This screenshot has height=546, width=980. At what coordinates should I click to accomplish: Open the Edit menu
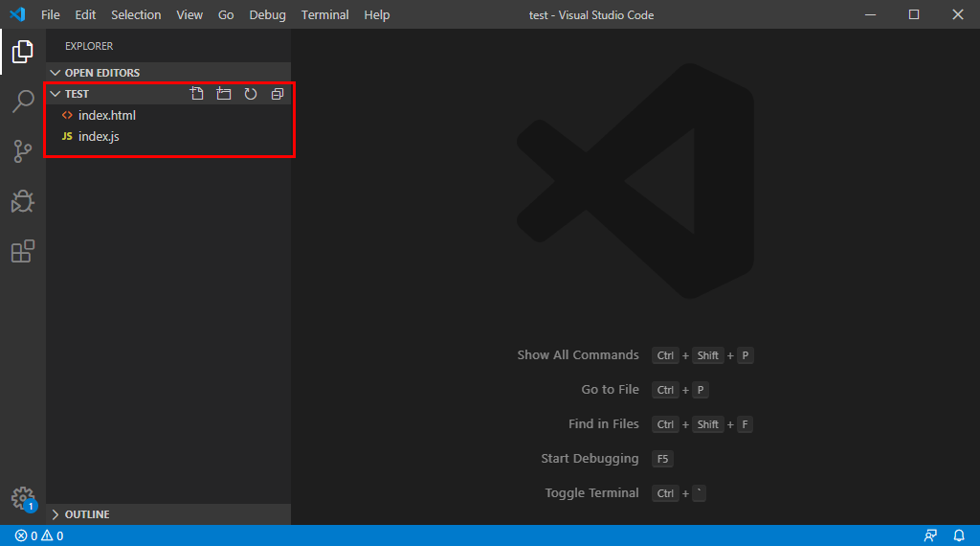pos(85,14)
